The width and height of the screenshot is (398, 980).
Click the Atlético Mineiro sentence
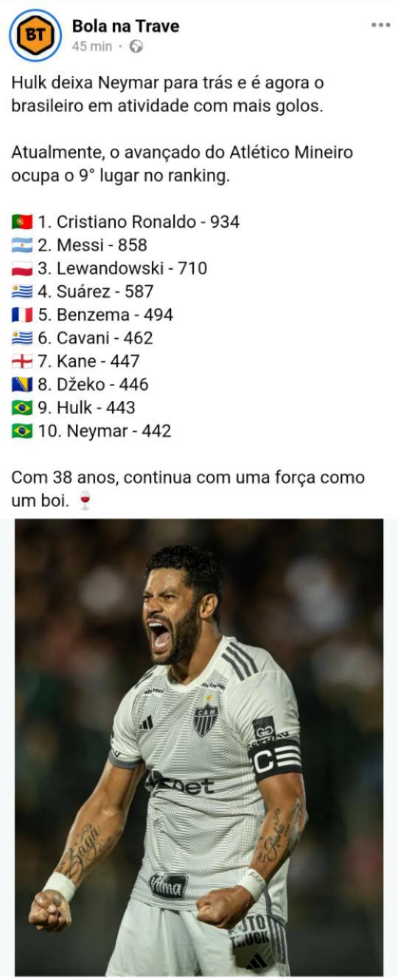[x=182, y=164]
